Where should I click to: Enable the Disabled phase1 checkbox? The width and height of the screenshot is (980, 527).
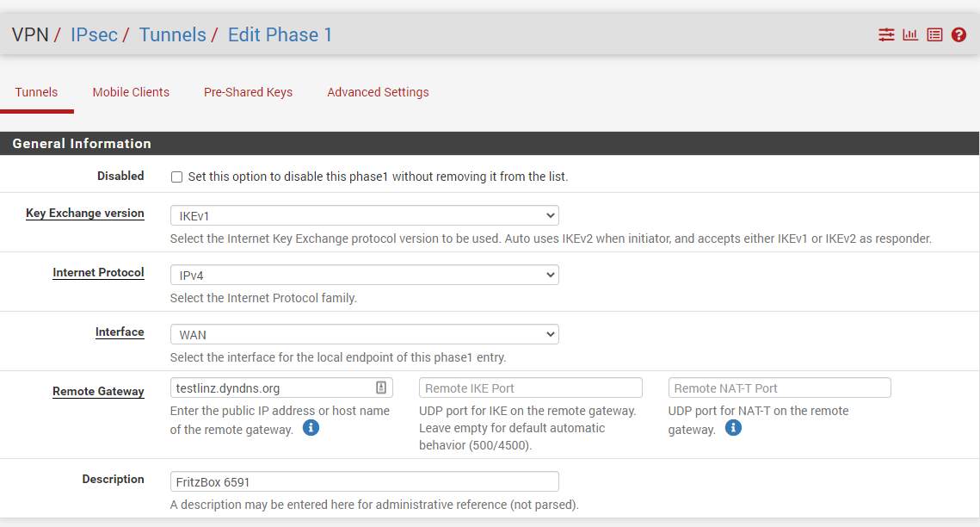(x=177, y=177)
